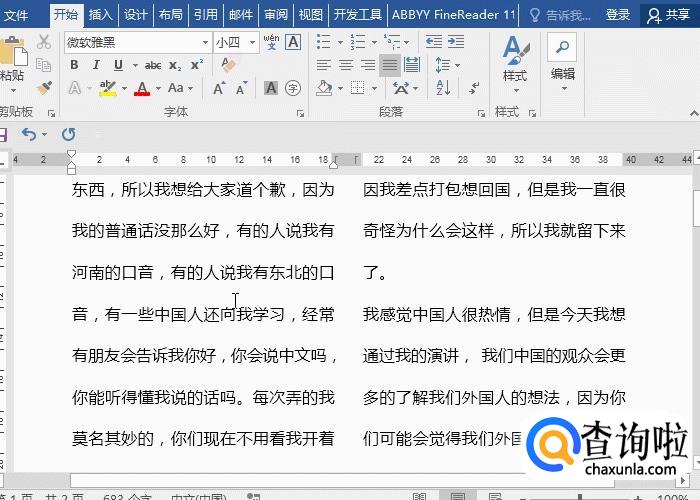
Task: Click Shrink Font icon
Action: point(241,88)
